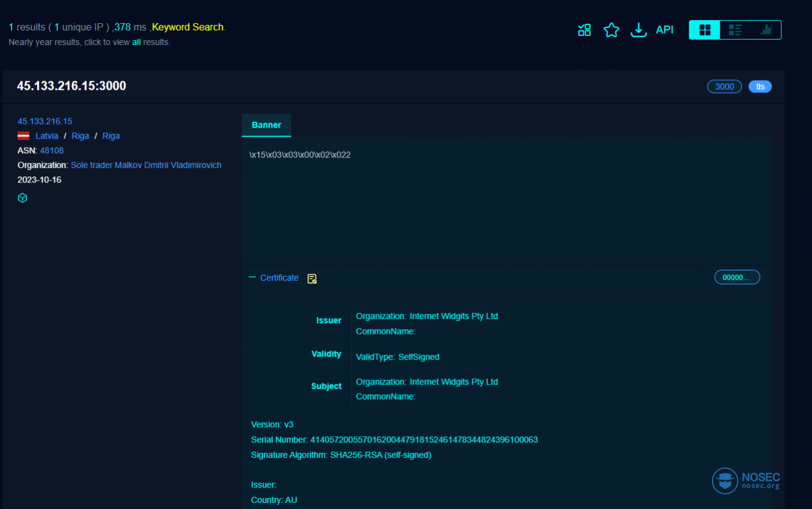
Task: Switch to grid card view
Action: click(705, 30)
